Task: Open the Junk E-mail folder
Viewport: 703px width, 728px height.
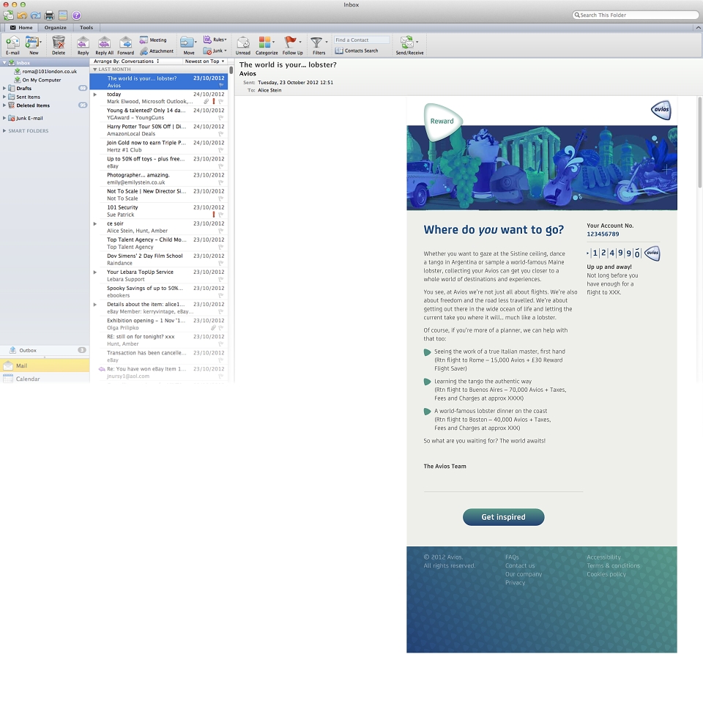Action: point(29,119)
